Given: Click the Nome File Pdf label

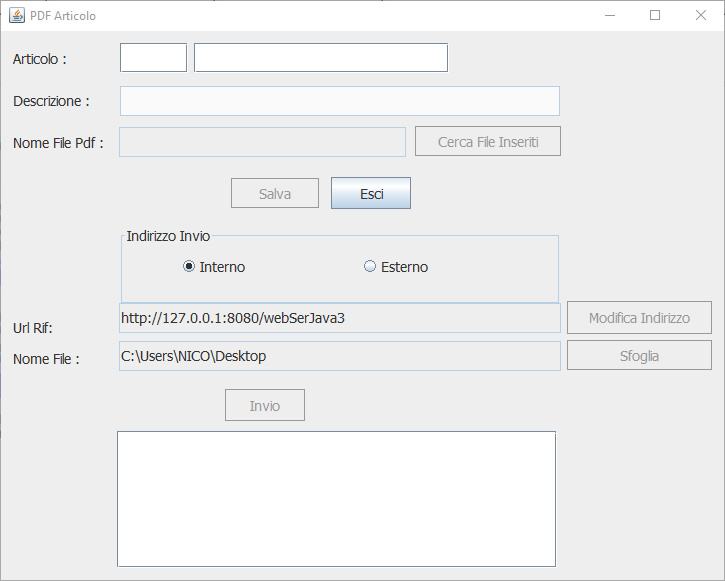Looking at the screenshot, I should pyautogui.click(x=58, y=143).
